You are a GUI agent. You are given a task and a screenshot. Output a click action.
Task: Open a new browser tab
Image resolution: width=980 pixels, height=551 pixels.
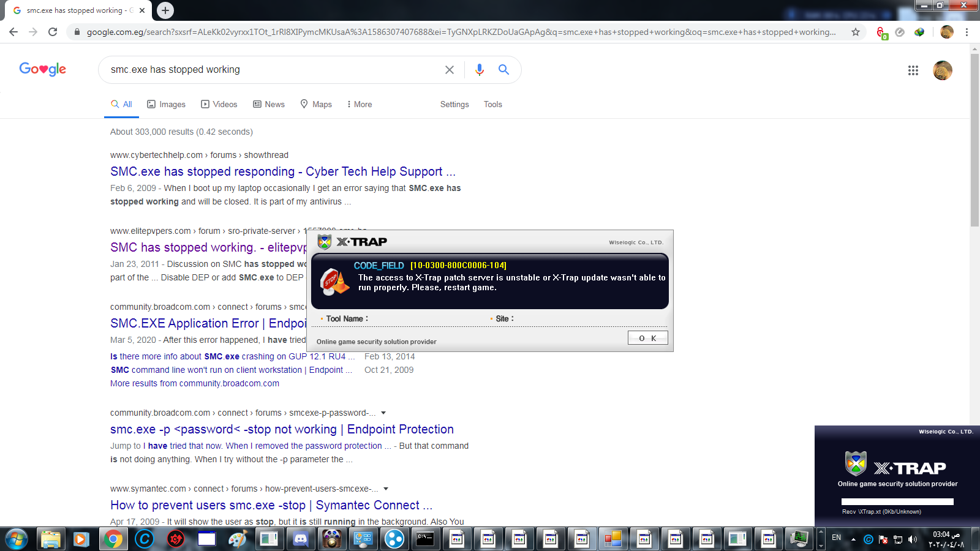165,10
